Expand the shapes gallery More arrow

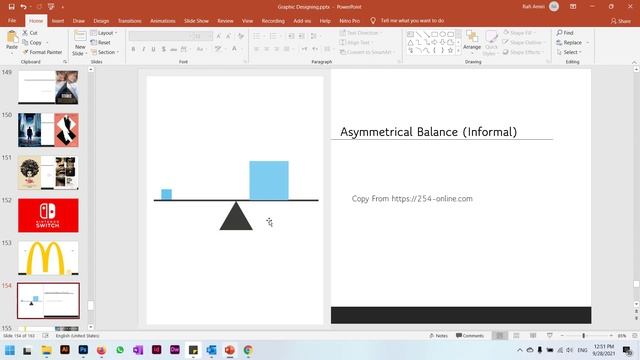[458, 50]
